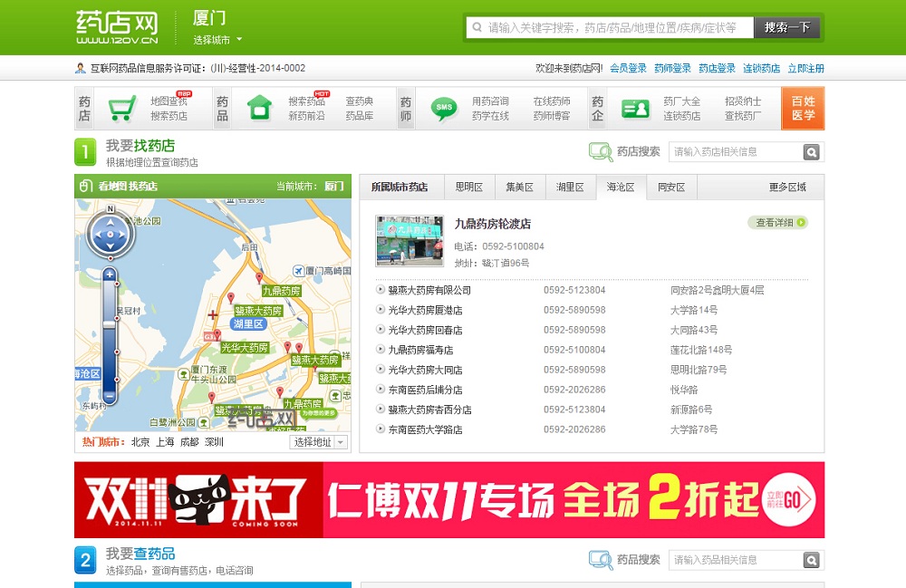Screen dimensions: 906x588
Task: Click the green SMS pharmacist icon
Action: 444,109
